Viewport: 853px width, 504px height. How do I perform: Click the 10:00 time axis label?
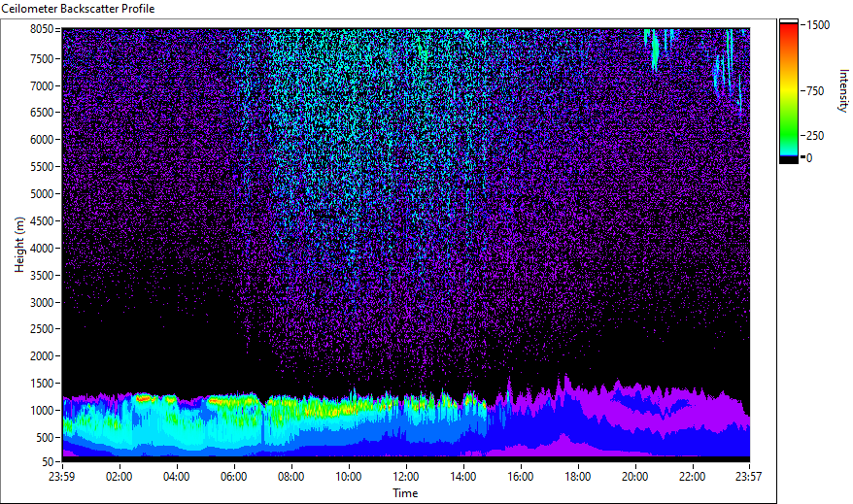point(348,477)
